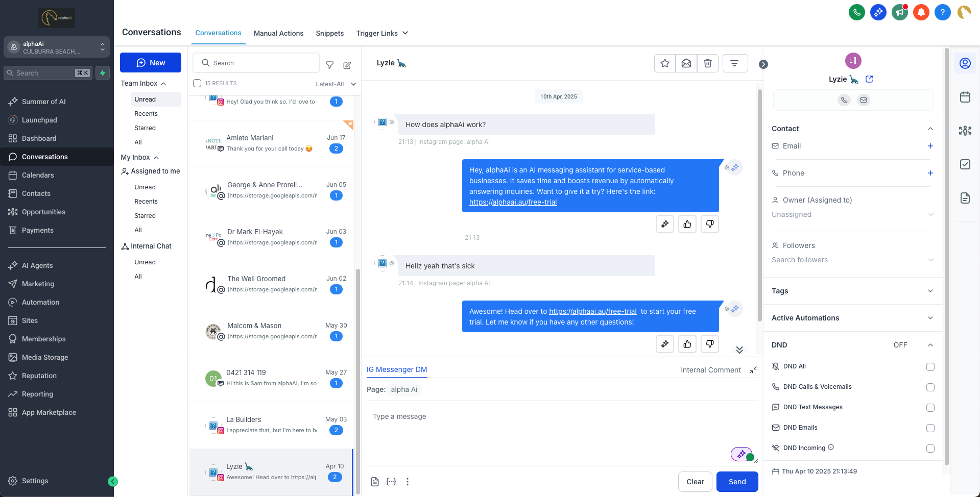Open Reputation in left menu

tap(39, 376)
